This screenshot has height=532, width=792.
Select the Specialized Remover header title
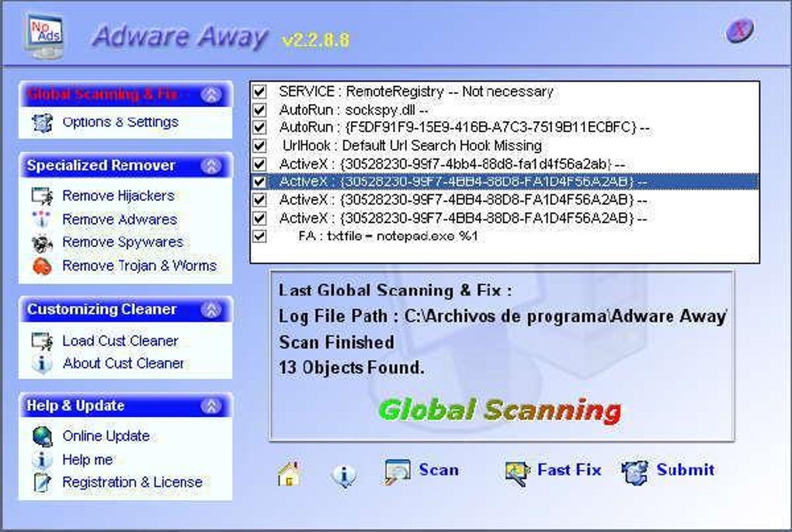pyautogui.click(x=101, y=165)
